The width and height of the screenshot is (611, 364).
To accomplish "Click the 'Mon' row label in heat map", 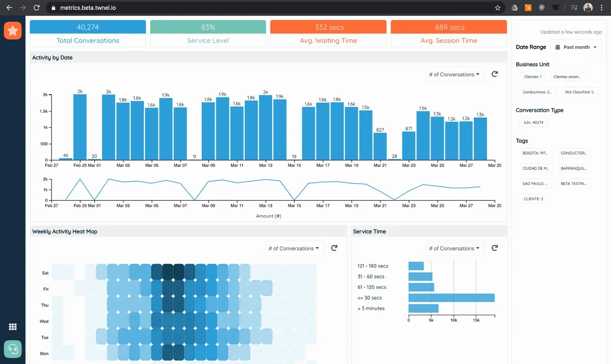I will click(45, 354).
